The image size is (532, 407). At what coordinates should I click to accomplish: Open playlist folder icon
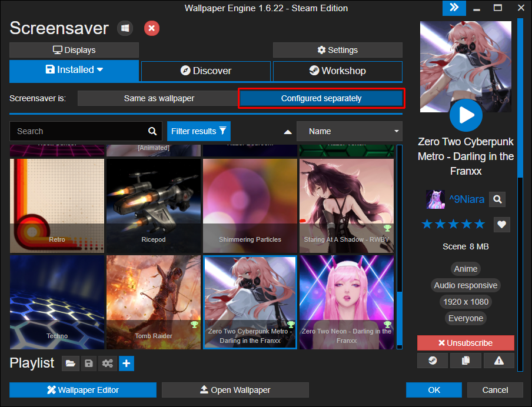(71, 363)
